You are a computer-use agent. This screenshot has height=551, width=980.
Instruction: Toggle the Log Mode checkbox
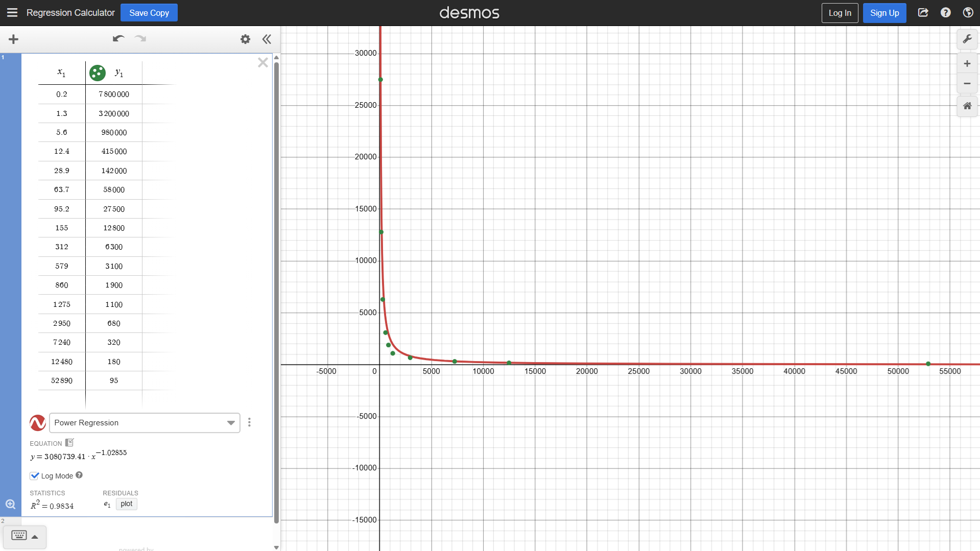(x=35, y=476)
